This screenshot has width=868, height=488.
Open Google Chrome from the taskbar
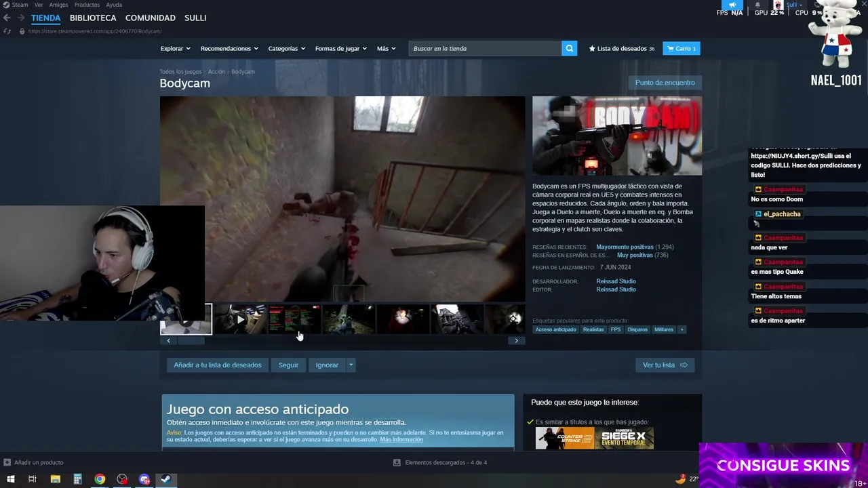[x=100, y=479]
